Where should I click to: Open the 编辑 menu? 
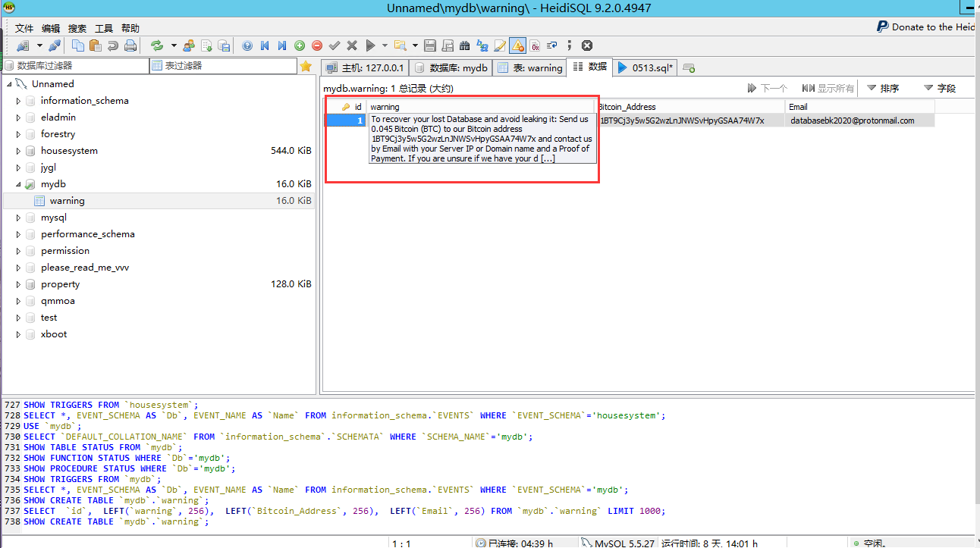click(x=51, y=28)
